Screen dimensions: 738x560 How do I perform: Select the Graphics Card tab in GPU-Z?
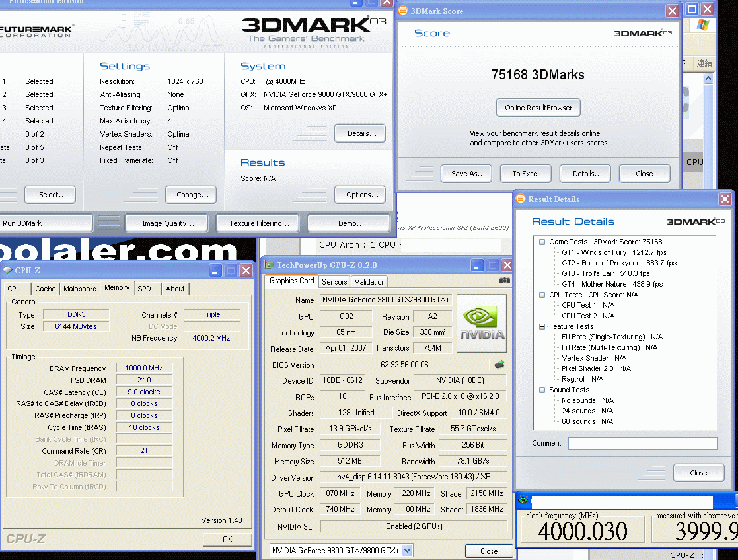[292, 281]
